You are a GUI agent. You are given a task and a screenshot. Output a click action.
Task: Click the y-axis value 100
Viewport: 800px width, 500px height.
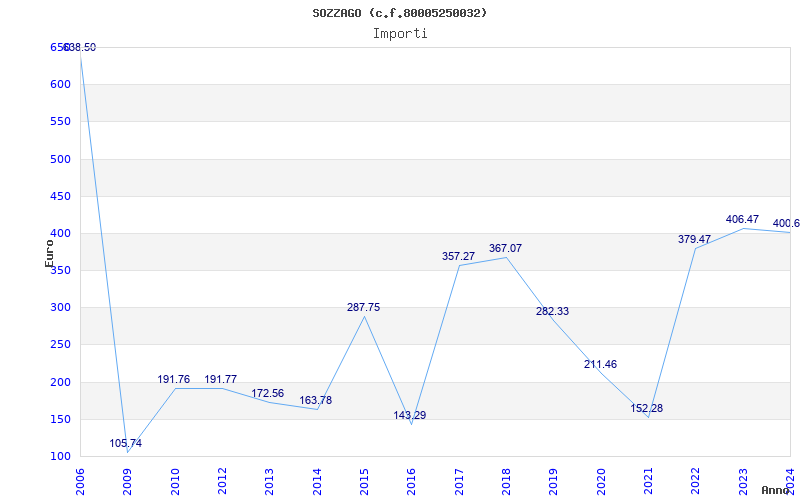(x=60, y=457)
